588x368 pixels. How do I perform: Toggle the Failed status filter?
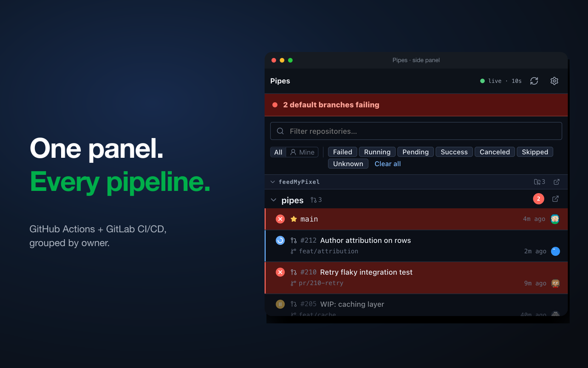tap(343, 152)
